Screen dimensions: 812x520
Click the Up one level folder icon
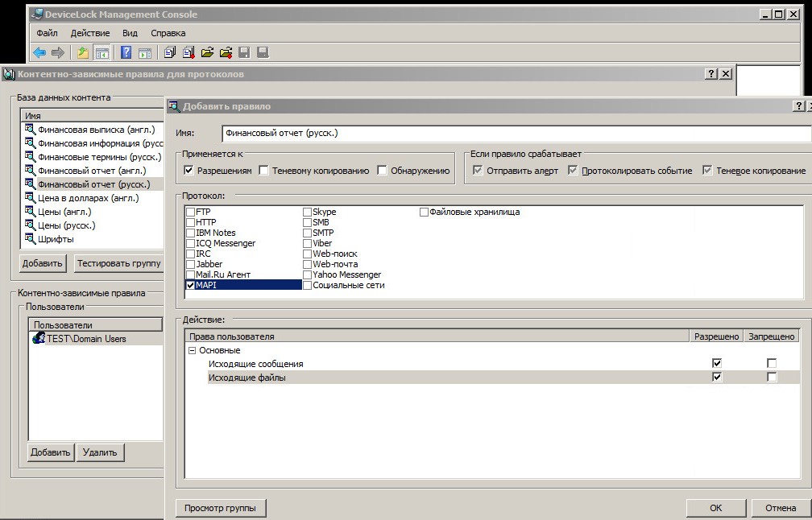tap(82, 53)
